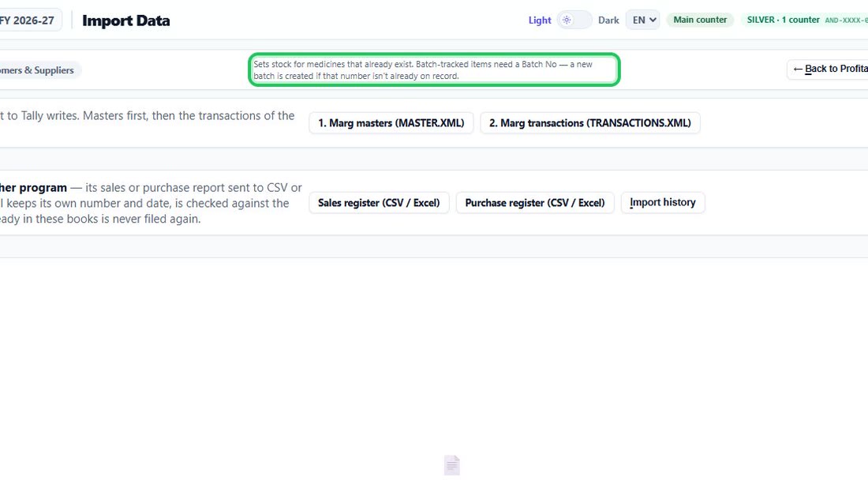Open Purchase register (CSV / Excel) import

pos(535,203)
